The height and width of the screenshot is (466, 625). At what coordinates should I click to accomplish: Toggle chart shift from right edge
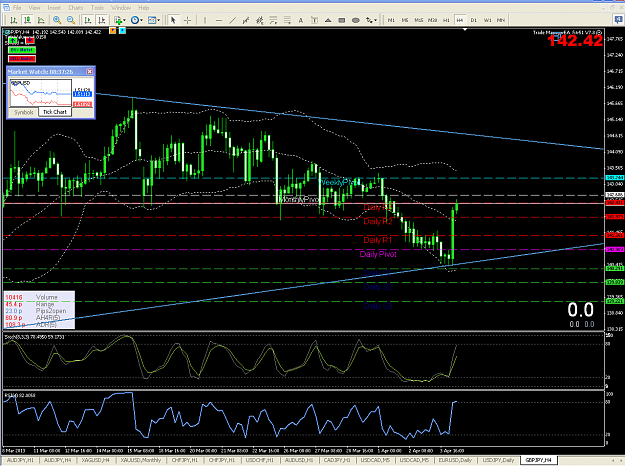[x=102, y=20]
